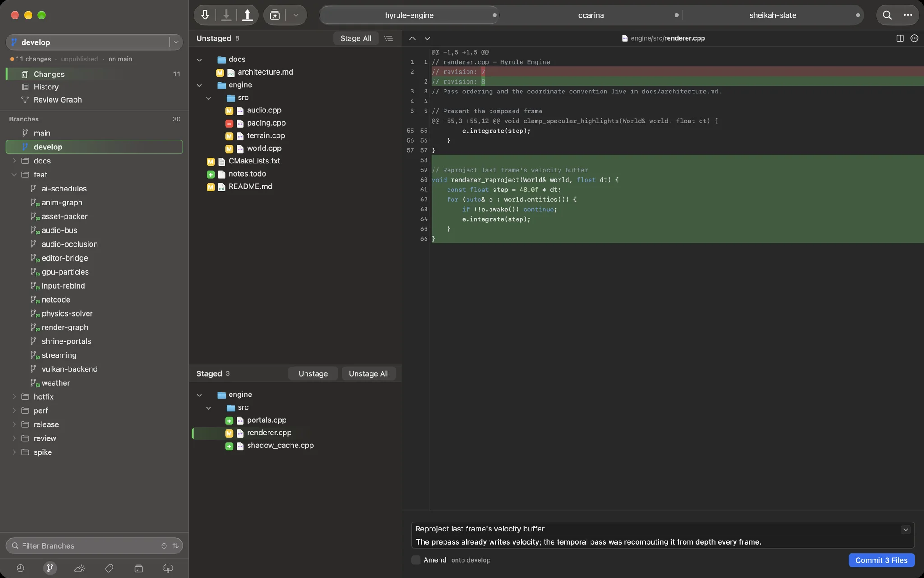Go to next diff hunk arrow
The image size is (924, 578).
coord(427,38)
